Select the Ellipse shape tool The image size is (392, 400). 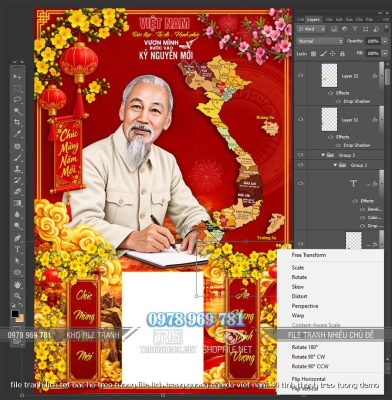(x=17, y=272)
